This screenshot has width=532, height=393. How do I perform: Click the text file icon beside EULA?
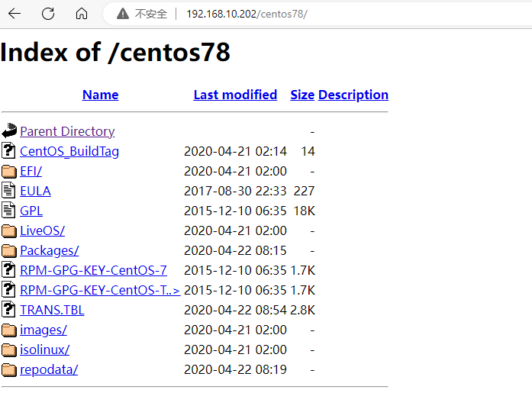point(9,191)
